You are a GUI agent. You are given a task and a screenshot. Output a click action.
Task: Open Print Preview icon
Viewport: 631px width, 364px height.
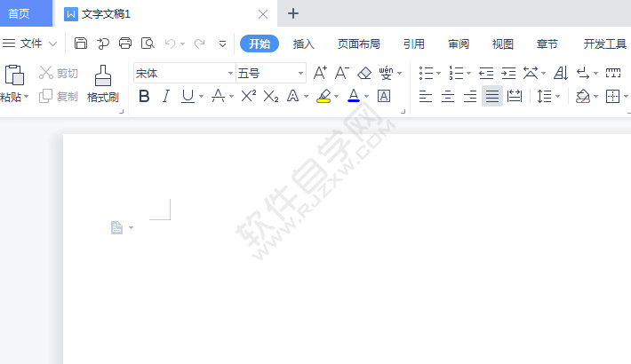click(148, 43)
